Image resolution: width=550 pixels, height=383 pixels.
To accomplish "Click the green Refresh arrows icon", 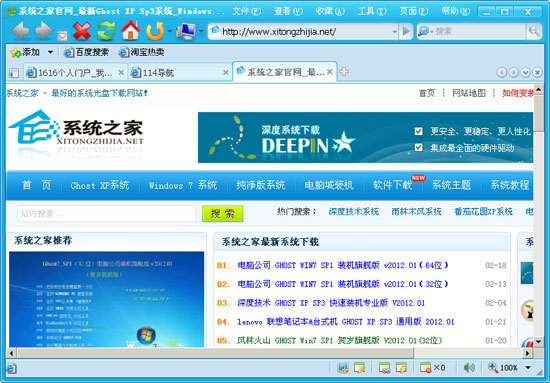I will (106, 31).
